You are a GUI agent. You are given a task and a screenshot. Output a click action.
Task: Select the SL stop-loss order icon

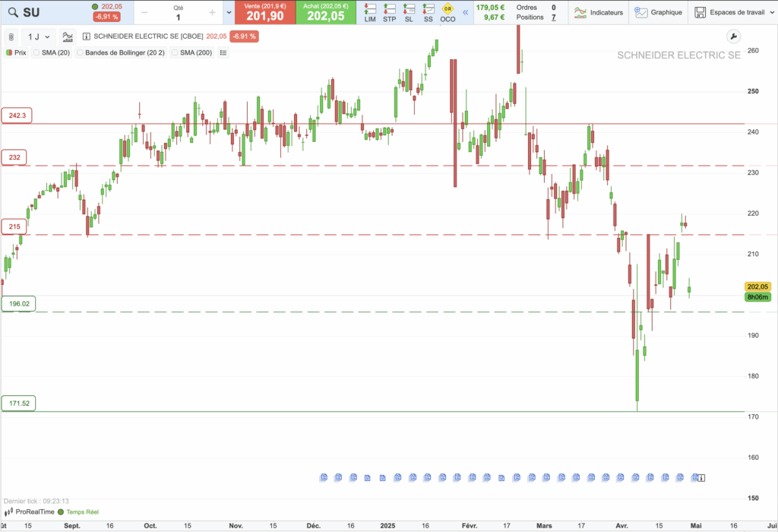tap(409, 12)
